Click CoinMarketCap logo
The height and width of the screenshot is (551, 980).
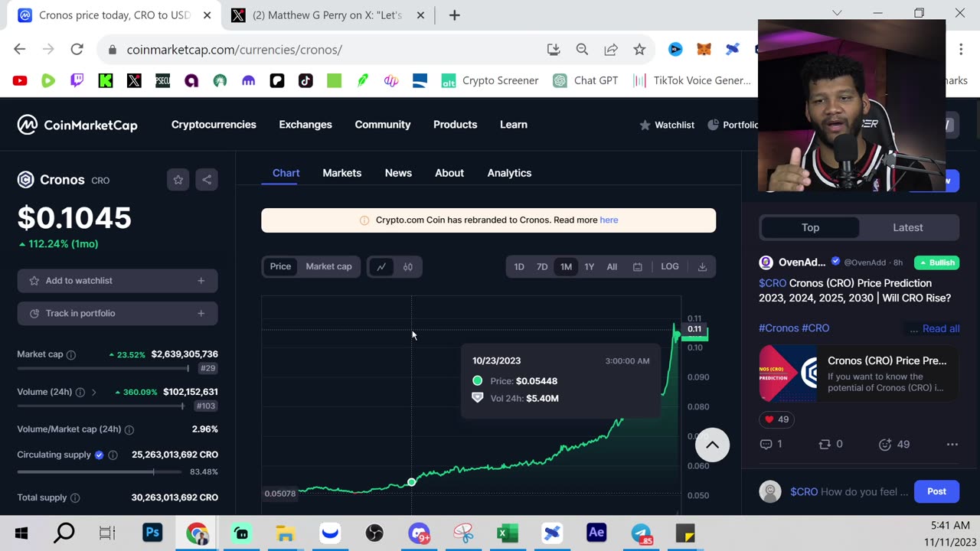click(x=77, y=125)
